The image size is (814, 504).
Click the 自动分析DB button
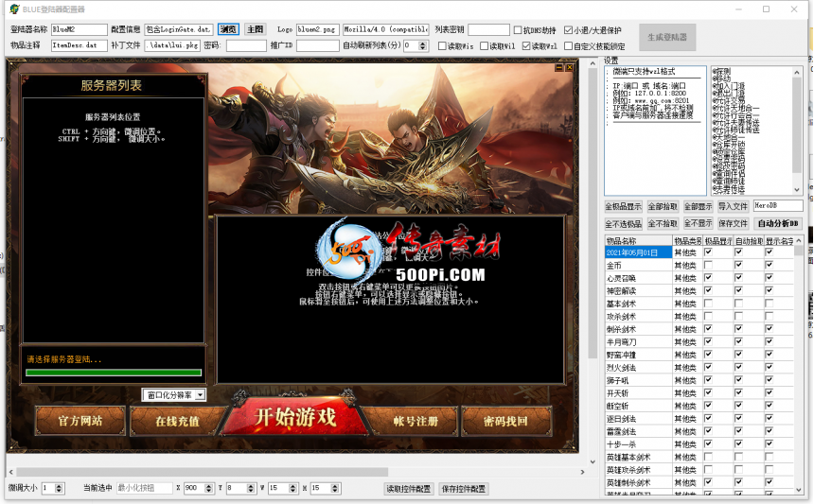point(778,223)
